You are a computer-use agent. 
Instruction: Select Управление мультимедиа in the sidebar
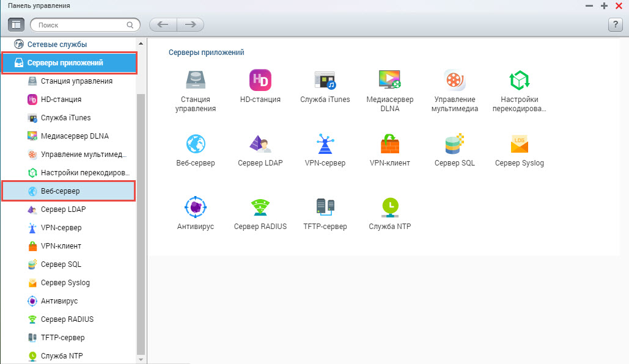[69, 155]
